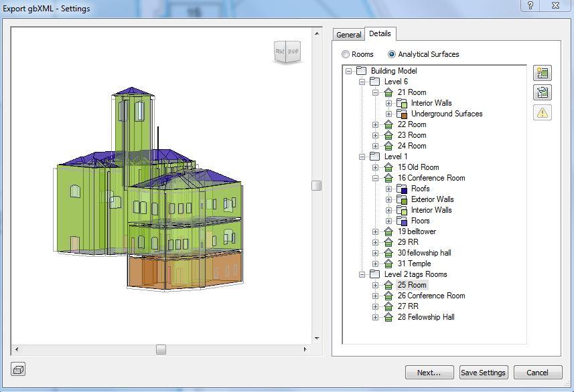Collapse the Level 2 tags Rooms node

click(x=362, y=274)
